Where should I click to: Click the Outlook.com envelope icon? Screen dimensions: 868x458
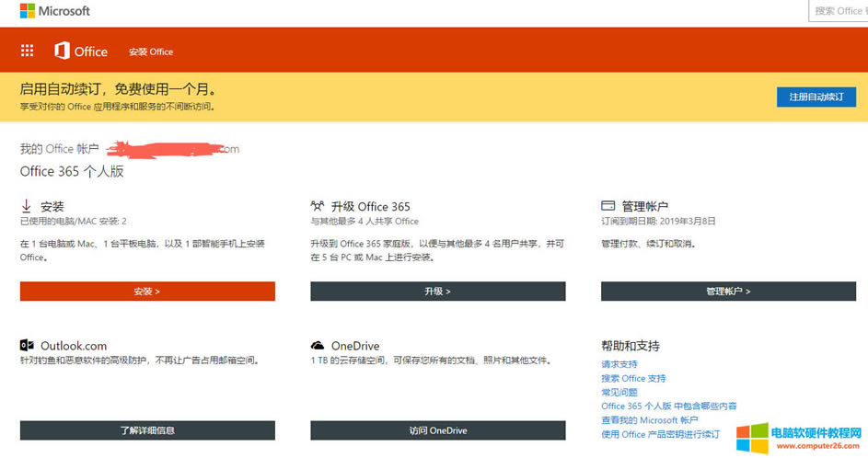point(27,346)
